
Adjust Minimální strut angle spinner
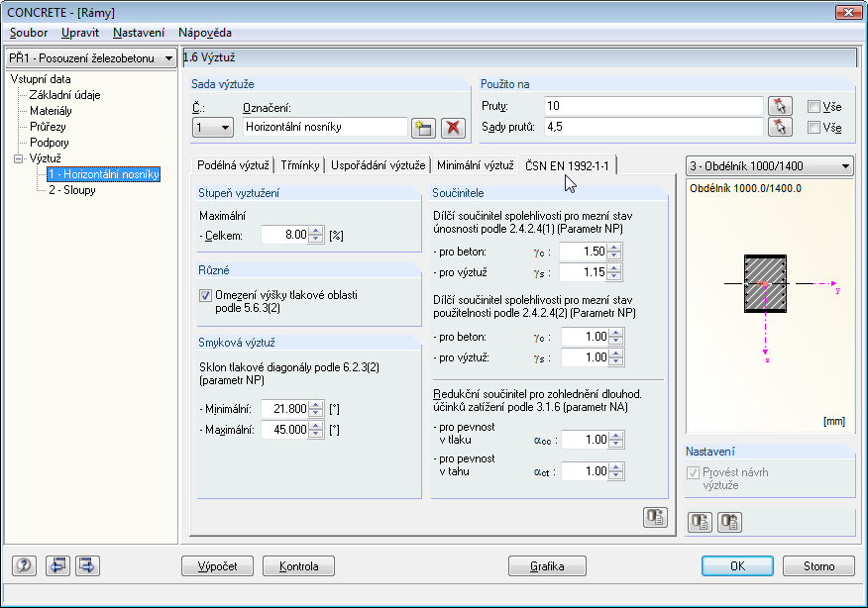[316, 409]
